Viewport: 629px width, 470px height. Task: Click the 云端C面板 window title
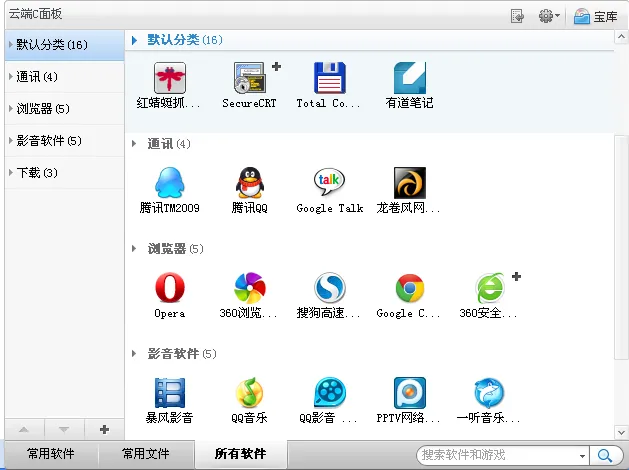point(35,14)
